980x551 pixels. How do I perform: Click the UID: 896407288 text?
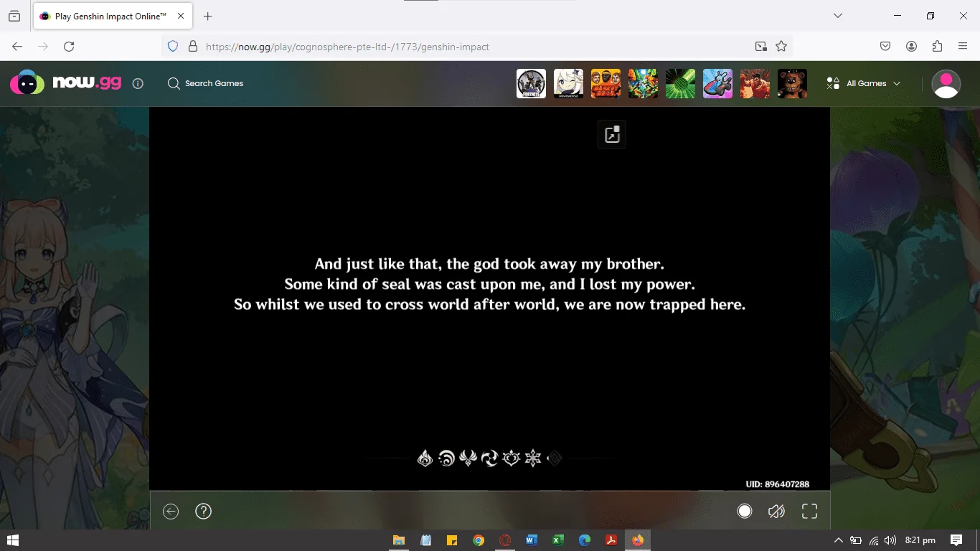click(x=778, y=484)
